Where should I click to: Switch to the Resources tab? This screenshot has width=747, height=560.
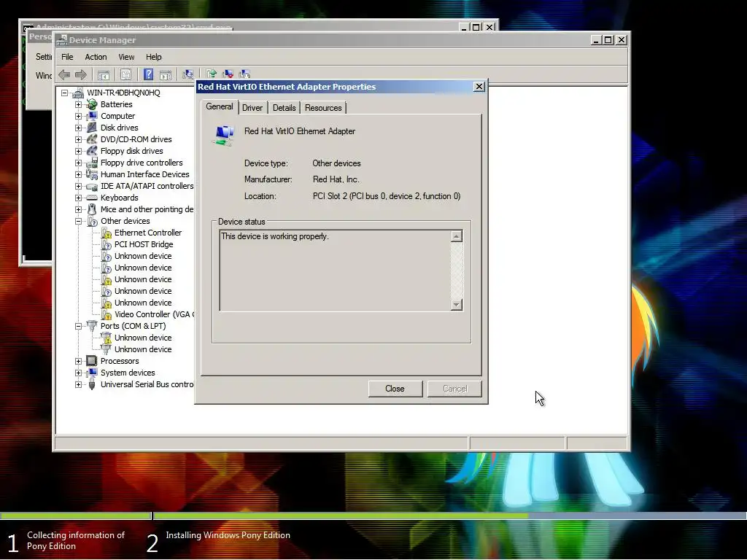[323, 108]
